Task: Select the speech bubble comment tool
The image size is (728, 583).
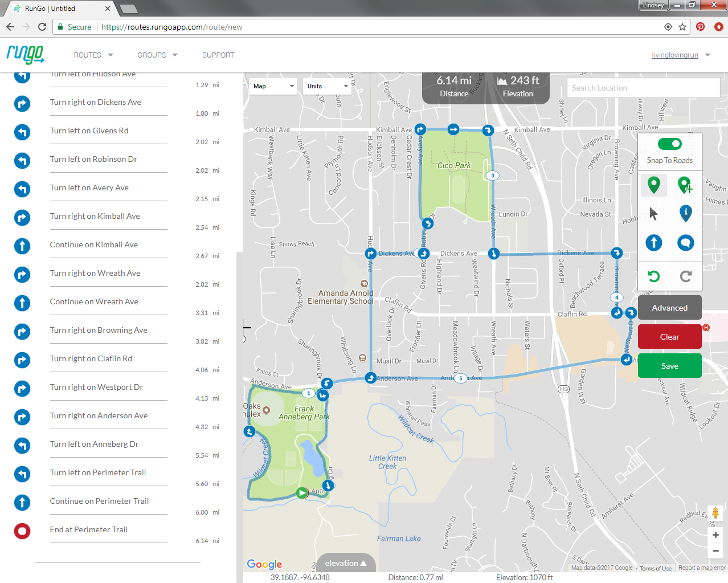Action: 685,243
